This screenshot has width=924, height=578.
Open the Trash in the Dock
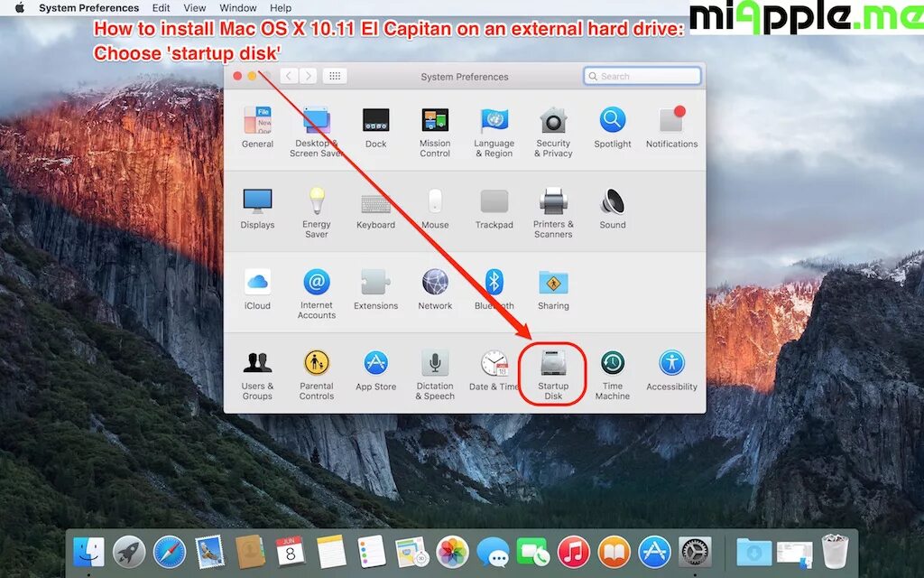(835, 552)
